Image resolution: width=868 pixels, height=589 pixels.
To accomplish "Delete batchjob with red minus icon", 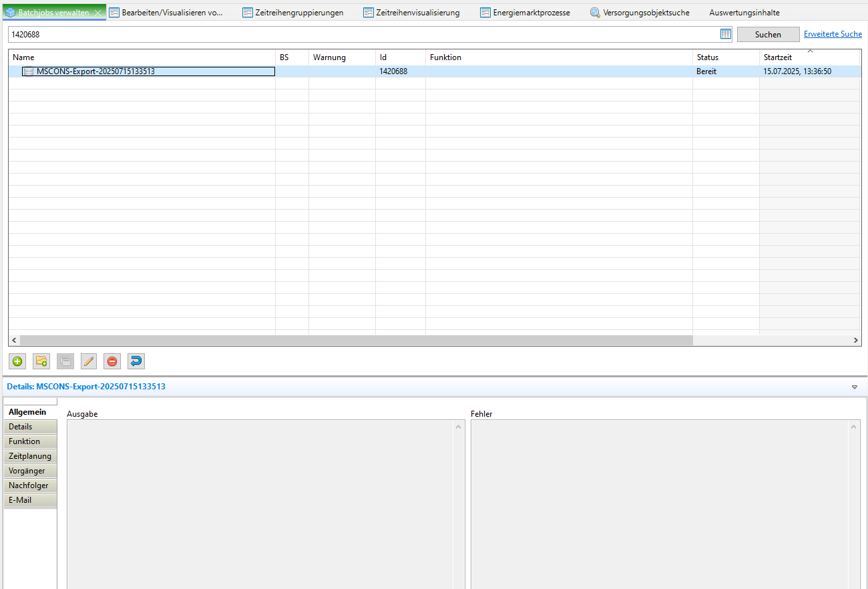I will coord(112,361).
